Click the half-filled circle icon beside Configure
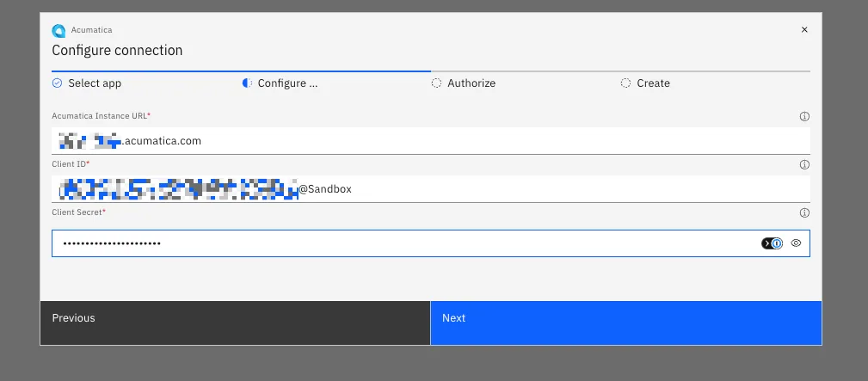This screenshot has width=868, height=381. pos(247,83)
